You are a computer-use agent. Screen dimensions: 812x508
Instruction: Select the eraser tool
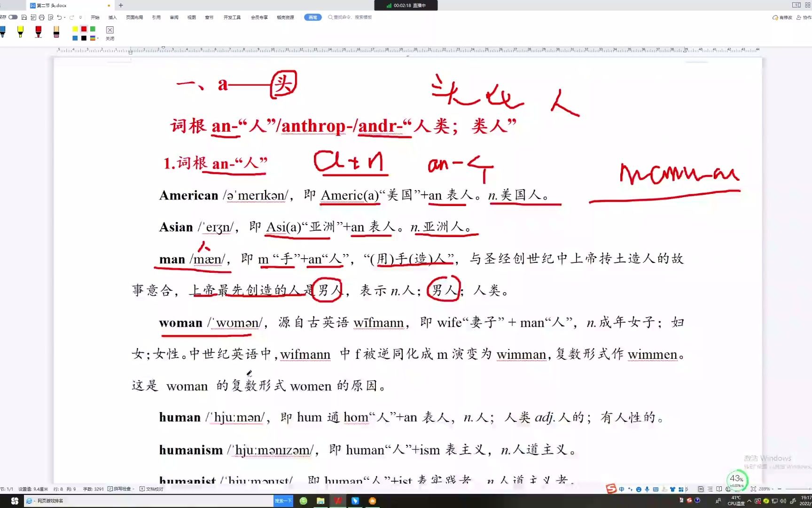click(56, 32)
